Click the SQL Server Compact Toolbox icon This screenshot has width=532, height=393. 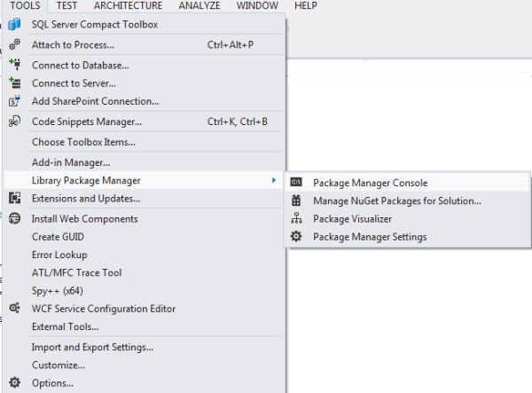tap(14, 25)
